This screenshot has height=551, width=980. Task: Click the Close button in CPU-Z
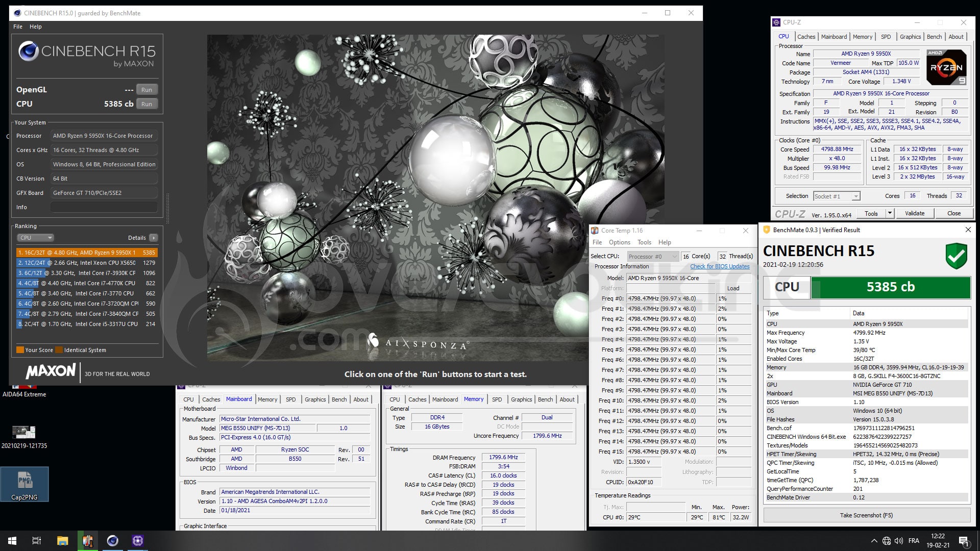pyautogui.click(x=953, y=213)
